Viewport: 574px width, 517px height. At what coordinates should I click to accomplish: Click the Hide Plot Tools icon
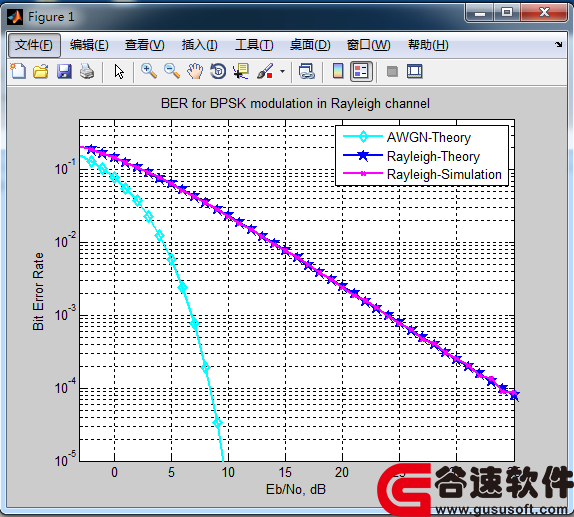point(392,71)
